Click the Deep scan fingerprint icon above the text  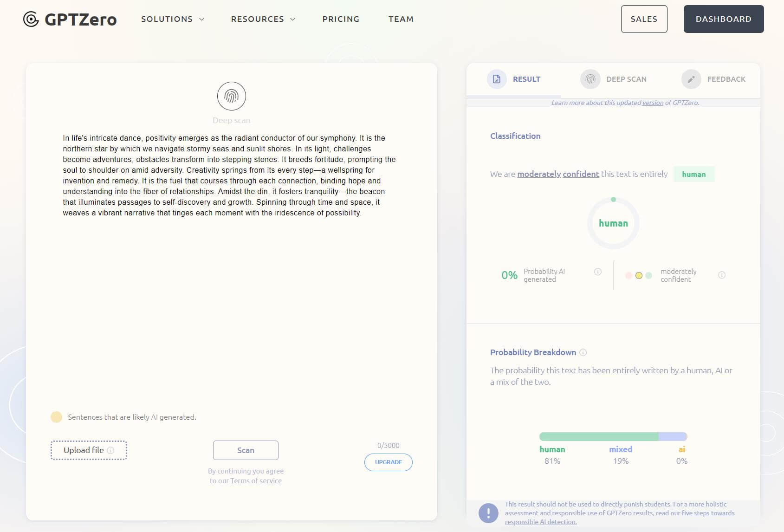click(x=232, y=96)
